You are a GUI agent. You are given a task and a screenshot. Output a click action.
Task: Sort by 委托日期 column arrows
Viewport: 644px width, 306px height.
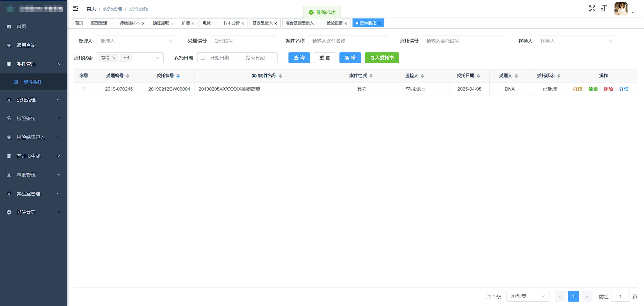point(478,76)
